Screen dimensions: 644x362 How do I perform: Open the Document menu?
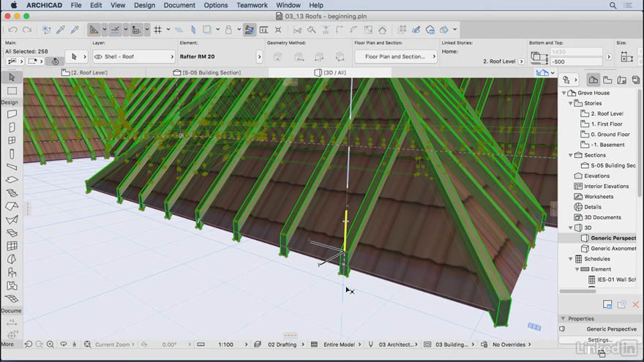[x=179, y=5]
